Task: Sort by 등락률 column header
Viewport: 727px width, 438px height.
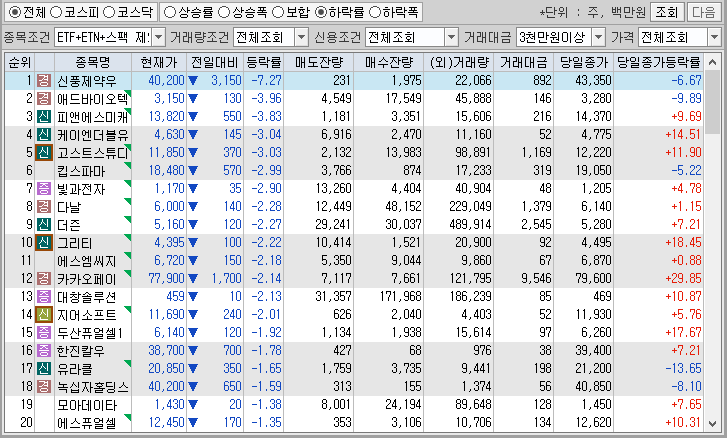Action: 263,62
